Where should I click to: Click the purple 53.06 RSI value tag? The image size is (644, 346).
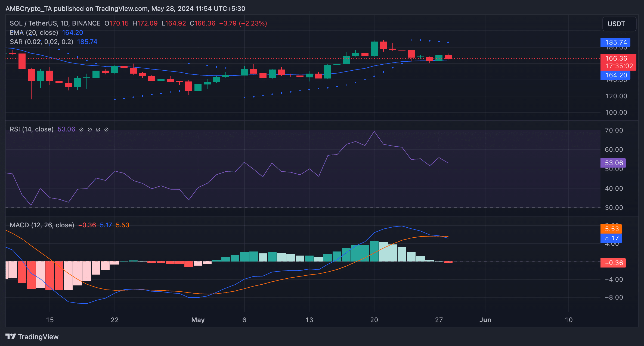click(x=613, y=163)
